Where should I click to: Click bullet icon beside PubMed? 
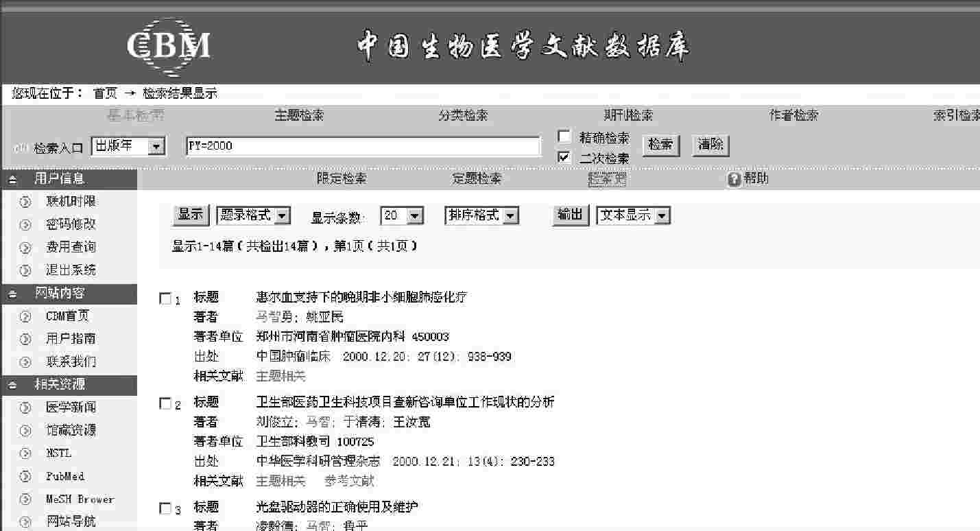[25, 476]
